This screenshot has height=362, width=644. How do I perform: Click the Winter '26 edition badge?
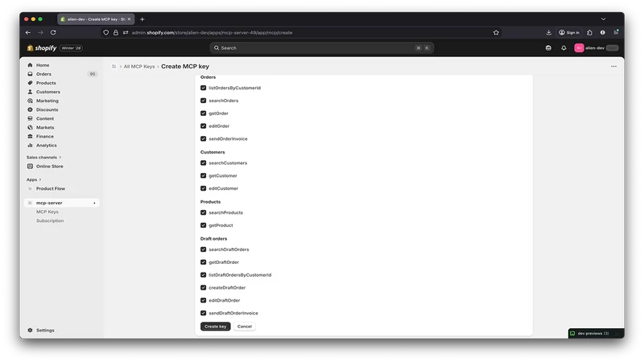coord(71,48)
